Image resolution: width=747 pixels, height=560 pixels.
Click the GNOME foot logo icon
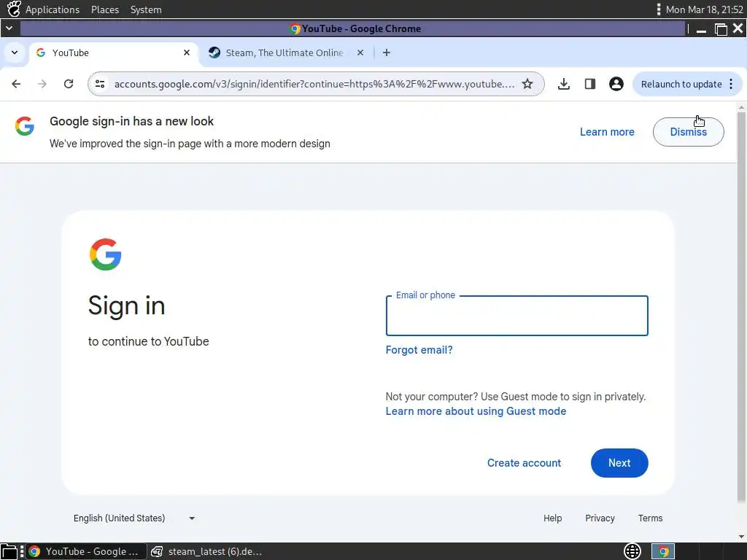click(14, 9)
